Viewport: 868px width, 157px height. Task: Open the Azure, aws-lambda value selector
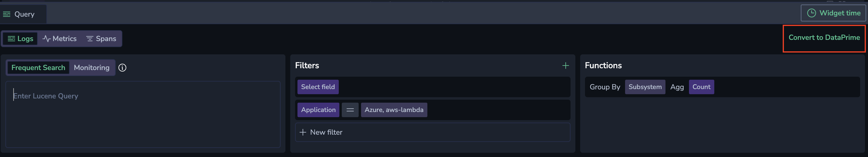394,110
